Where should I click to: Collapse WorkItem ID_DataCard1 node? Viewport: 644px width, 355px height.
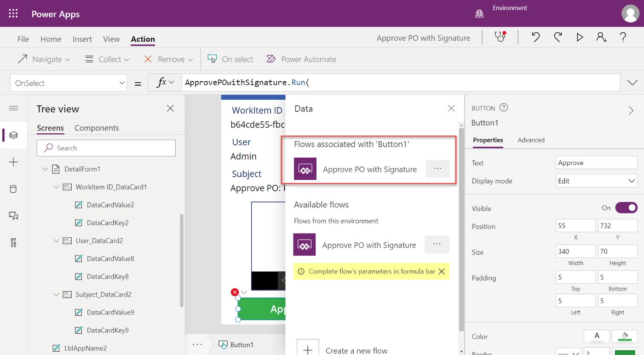coord(56,187)
